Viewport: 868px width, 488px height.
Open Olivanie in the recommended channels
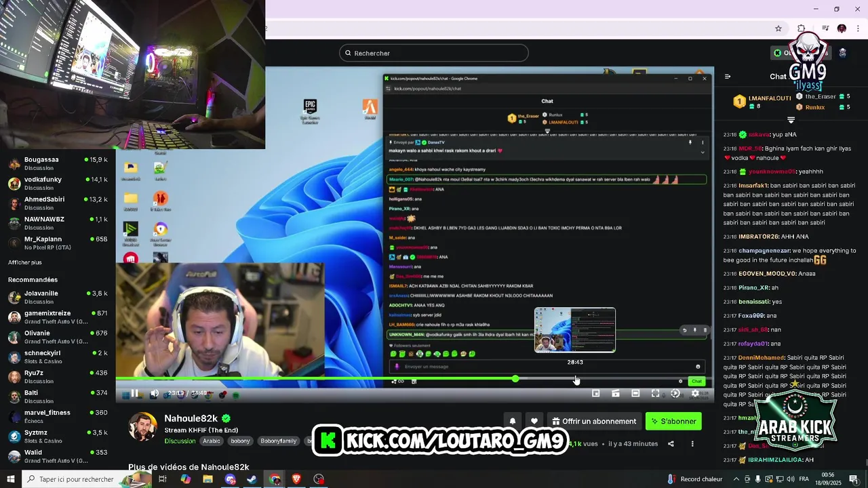58,337
